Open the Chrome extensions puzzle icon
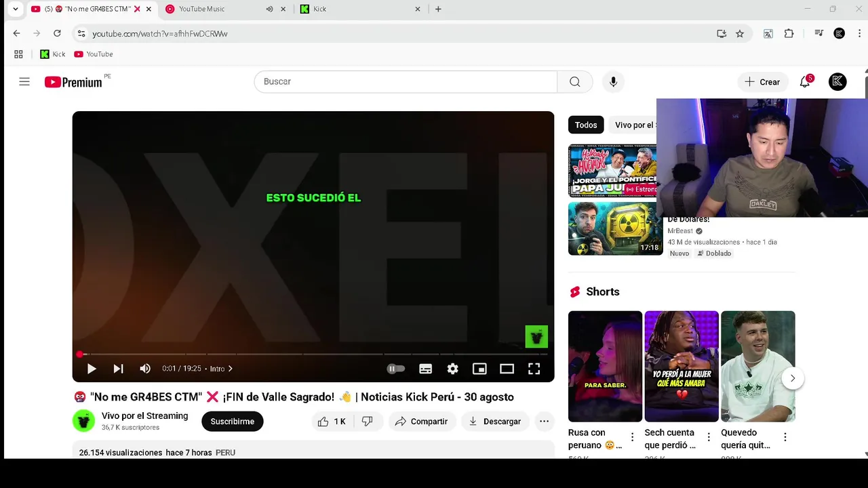The width and height of the screenshot is (868, 488). pos(789,33)
